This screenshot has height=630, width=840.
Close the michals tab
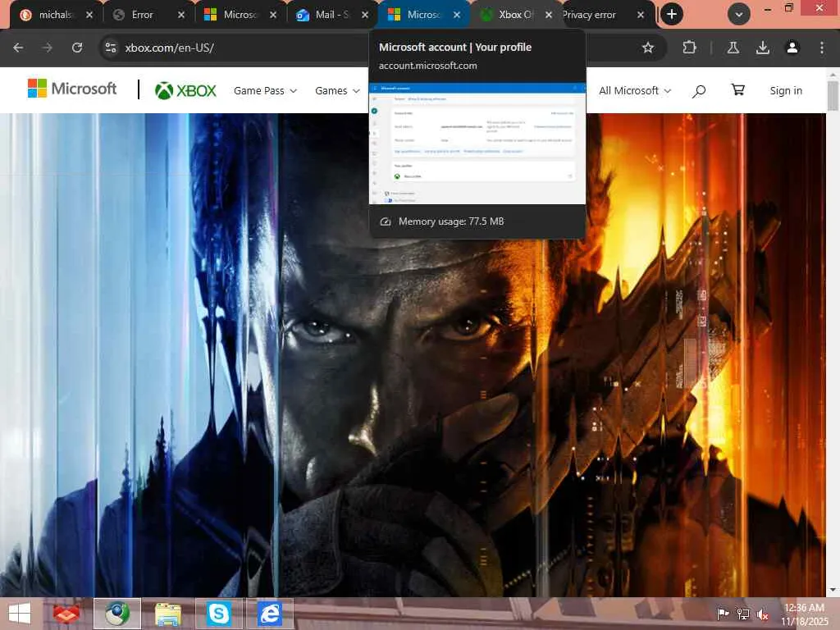pyautogui.click(x=89, y=15)
